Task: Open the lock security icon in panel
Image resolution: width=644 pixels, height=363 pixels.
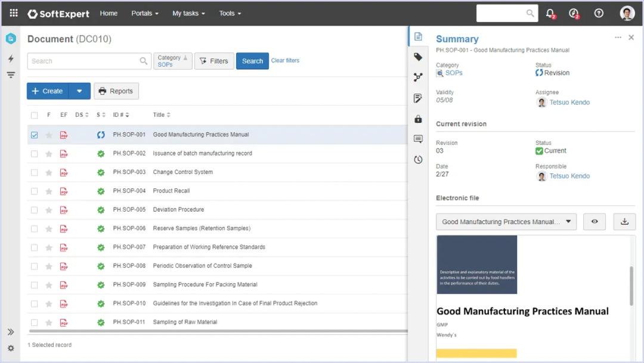Action: pyautogui.click(x=418, y=119)
